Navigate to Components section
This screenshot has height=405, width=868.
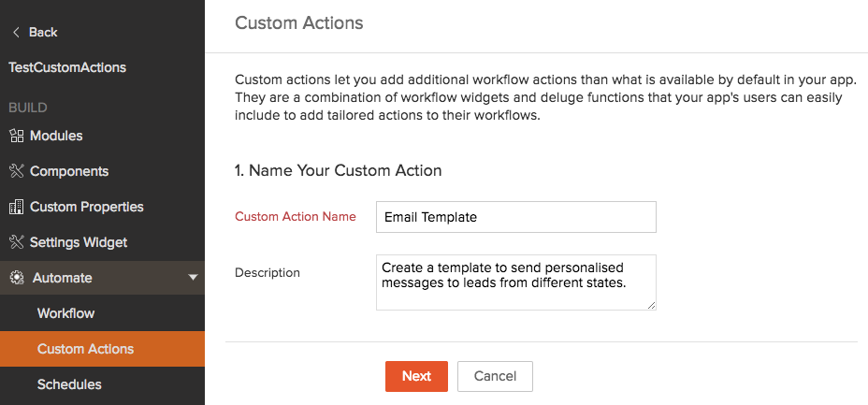pos(69,171)
